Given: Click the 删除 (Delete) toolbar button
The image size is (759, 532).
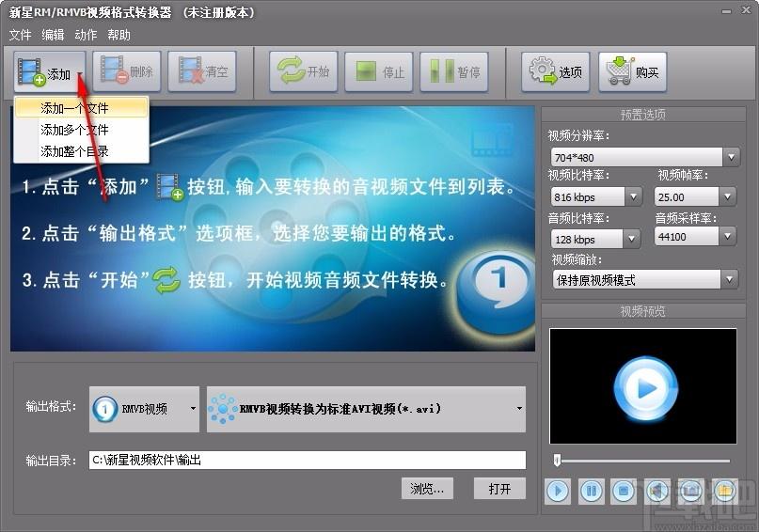Looking at the screenshot, I should 126,71.
